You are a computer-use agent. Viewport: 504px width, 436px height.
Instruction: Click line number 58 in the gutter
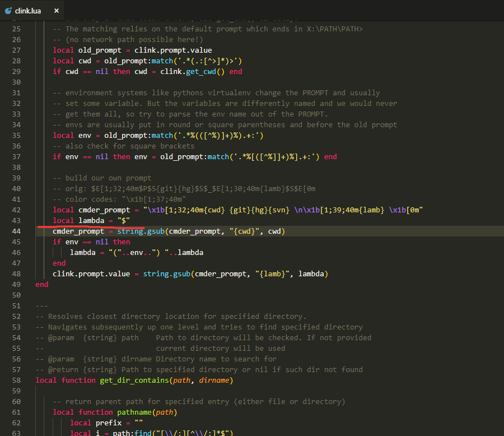click(16, 381)
